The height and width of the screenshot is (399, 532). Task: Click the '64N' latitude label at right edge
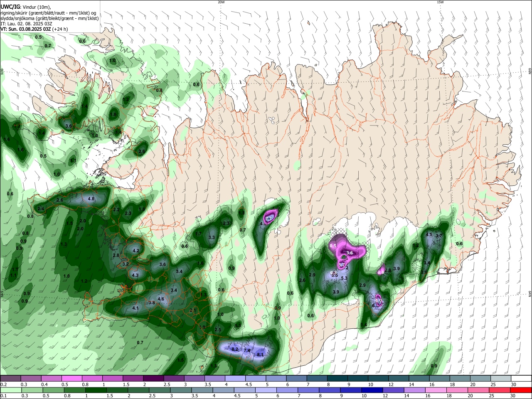[530, 293]
